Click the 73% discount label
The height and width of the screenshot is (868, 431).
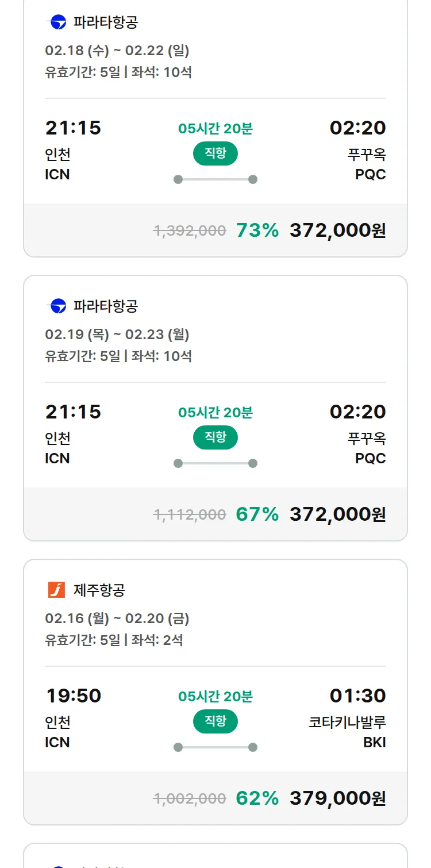pos(257,231)
